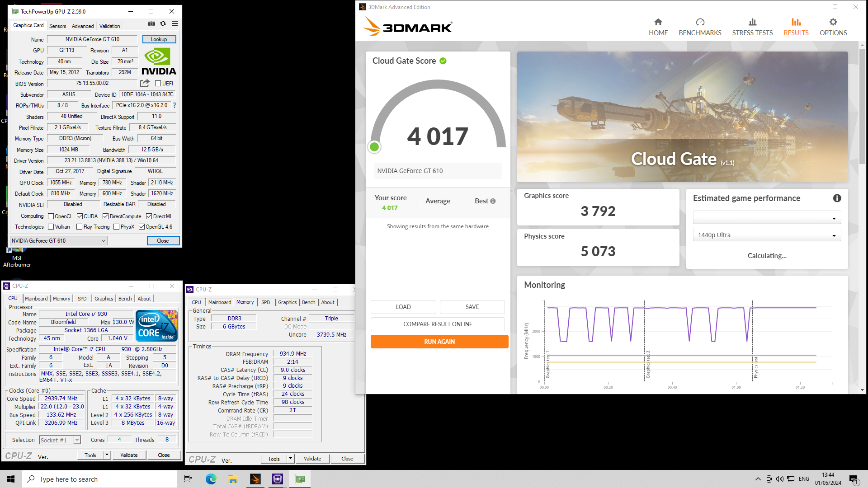Take a GPU-Z screenshot with camera icon
The image size is (868, 488).
(151, 23)
